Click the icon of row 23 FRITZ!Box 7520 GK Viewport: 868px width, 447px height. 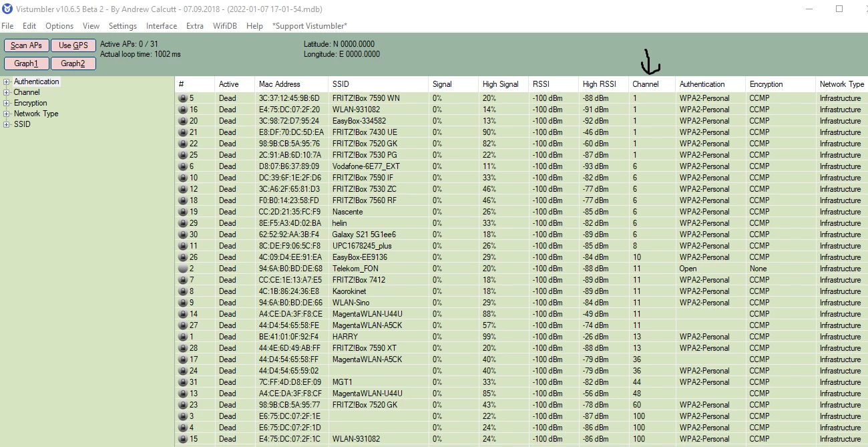[x=182, y=405]
